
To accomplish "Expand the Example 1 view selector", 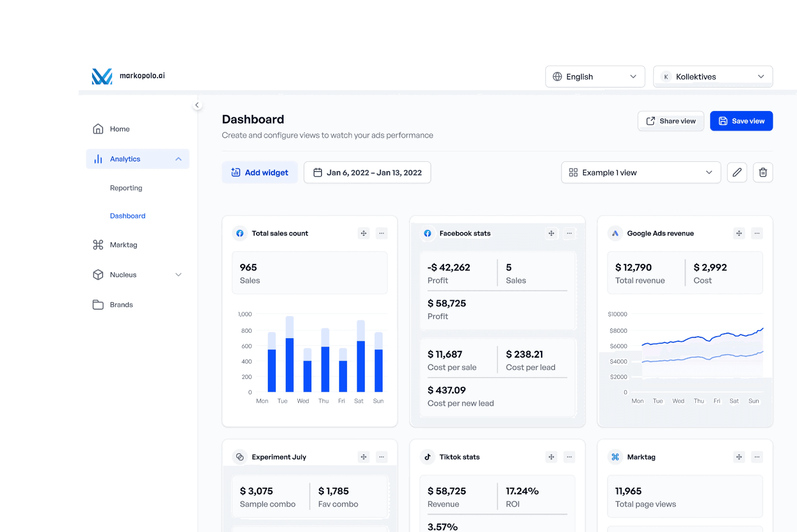I will pyautogui.click(x=641, y=172).
